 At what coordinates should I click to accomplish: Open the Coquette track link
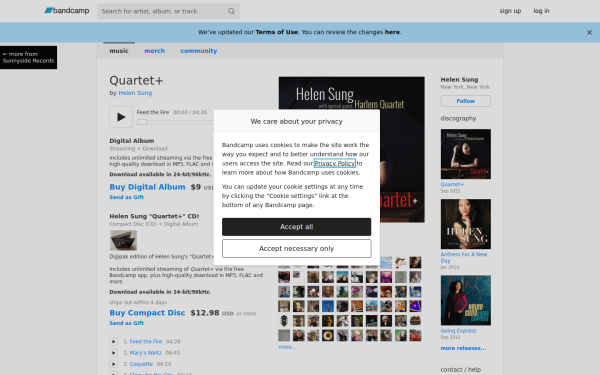tap(141, 364)
